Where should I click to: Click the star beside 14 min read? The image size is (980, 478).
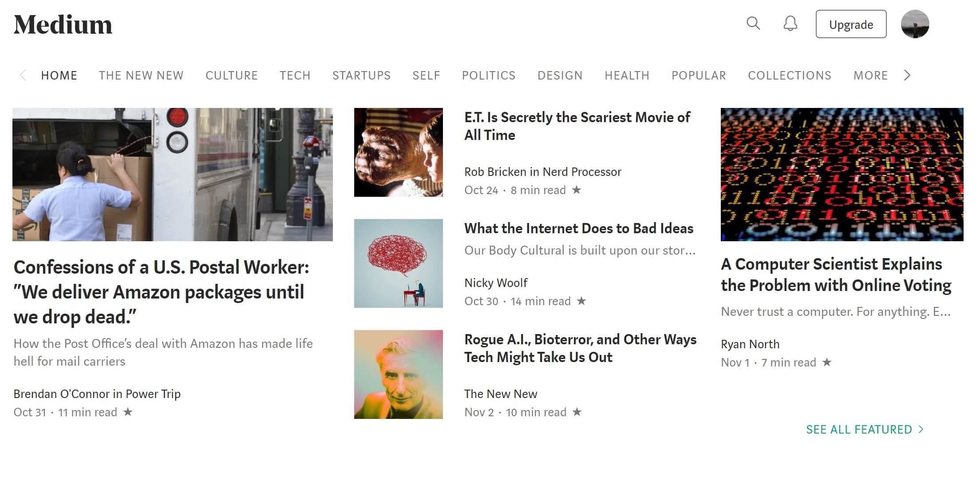point(581,301)
